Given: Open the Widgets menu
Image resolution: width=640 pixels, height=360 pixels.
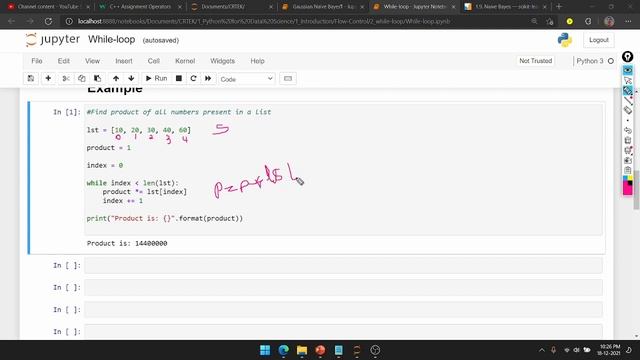Looking at the screenshot, I should click(222, 61).
